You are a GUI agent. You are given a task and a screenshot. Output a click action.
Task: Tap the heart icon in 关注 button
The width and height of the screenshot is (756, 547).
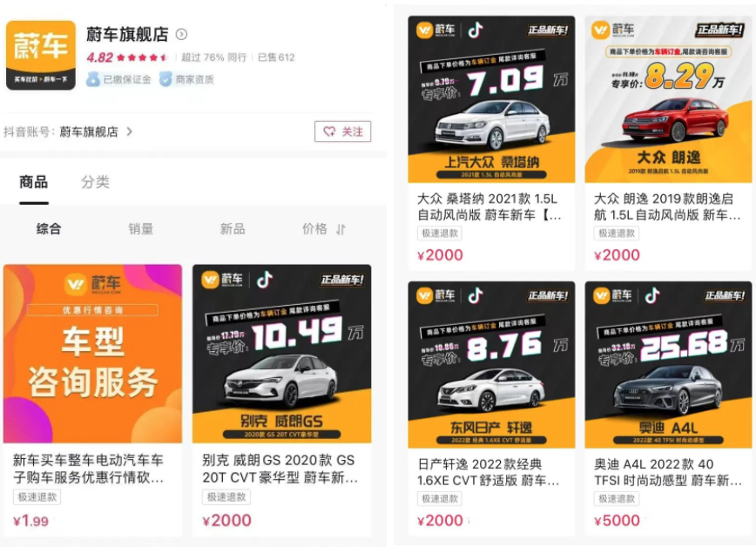329,132
